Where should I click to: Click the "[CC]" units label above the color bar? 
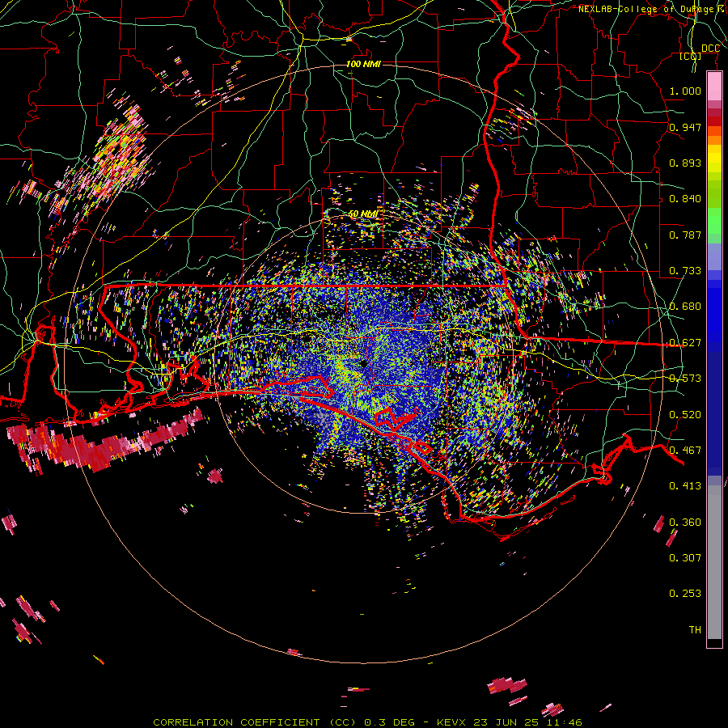tap(691, 57)
